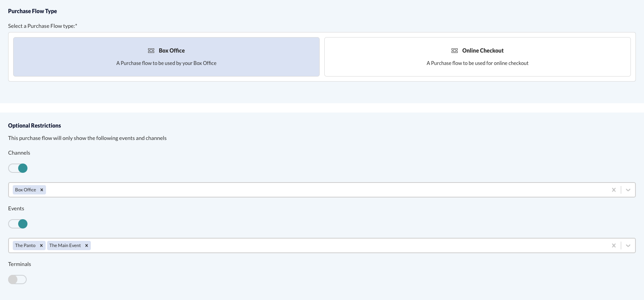This screenshot has height=300, width=644.
Task: Click the Box Office channel chip label
Action: click(x=26, y=190)
